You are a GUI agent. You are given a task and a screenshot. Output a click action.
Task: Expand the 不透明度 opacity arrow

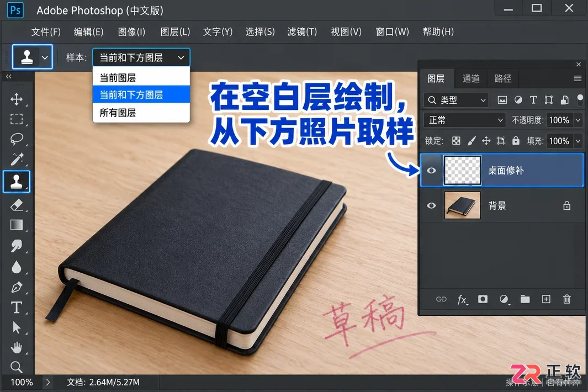pyautogui.click(x=578, y=120)
